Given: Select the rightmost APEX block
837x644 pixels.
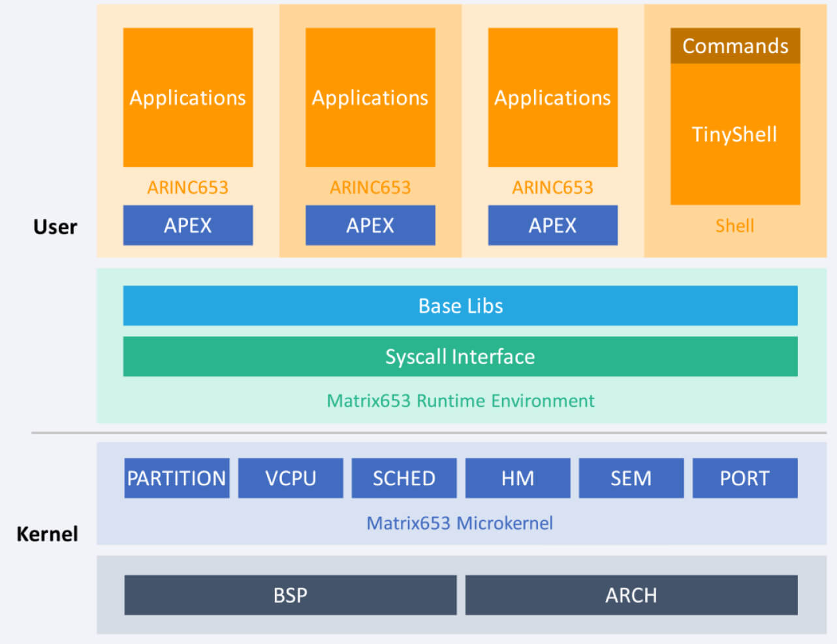Looking at the screenshot, I should pos(553,225).
